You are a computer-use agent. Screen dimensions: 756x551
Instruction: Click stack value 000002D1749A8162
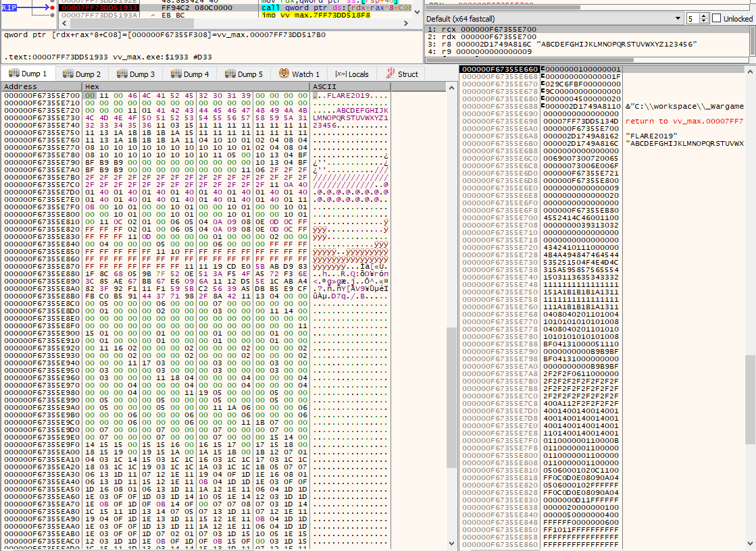tap(581, 136)
